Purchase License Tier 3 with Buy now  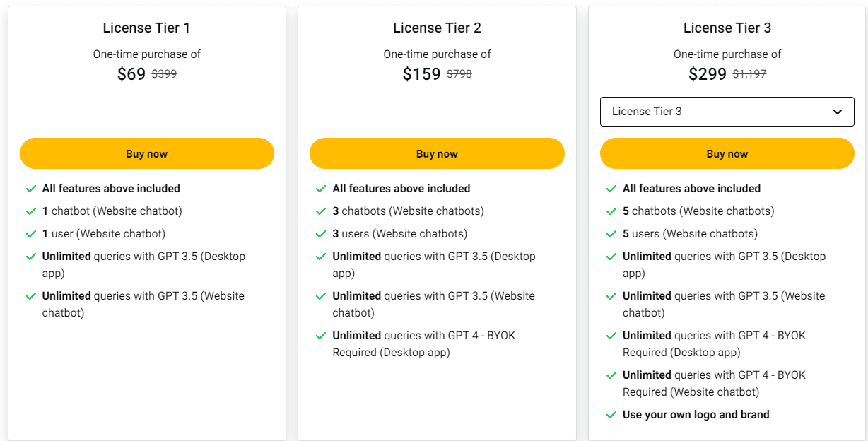727,153
